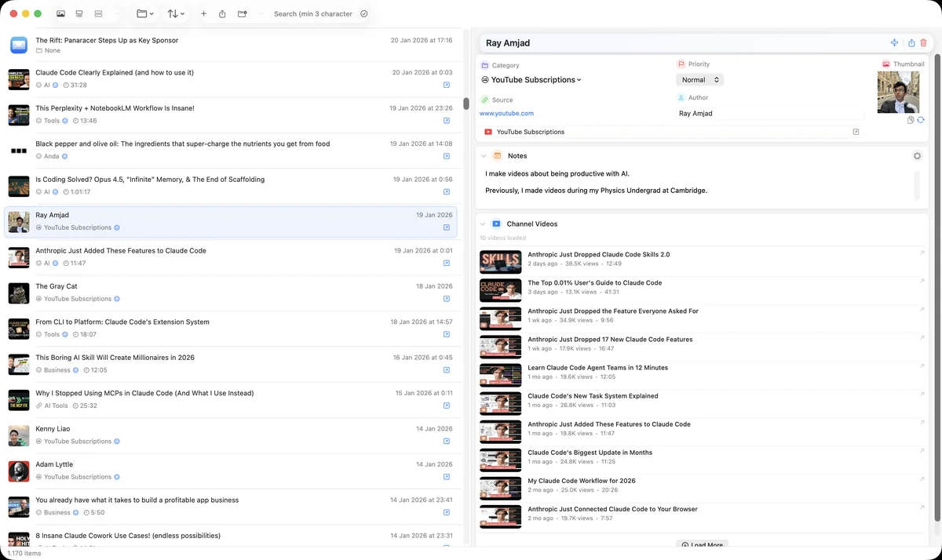Open Feature Everyone Asked For video thumbnail
The image size is (942, 560).
[501, 318]
